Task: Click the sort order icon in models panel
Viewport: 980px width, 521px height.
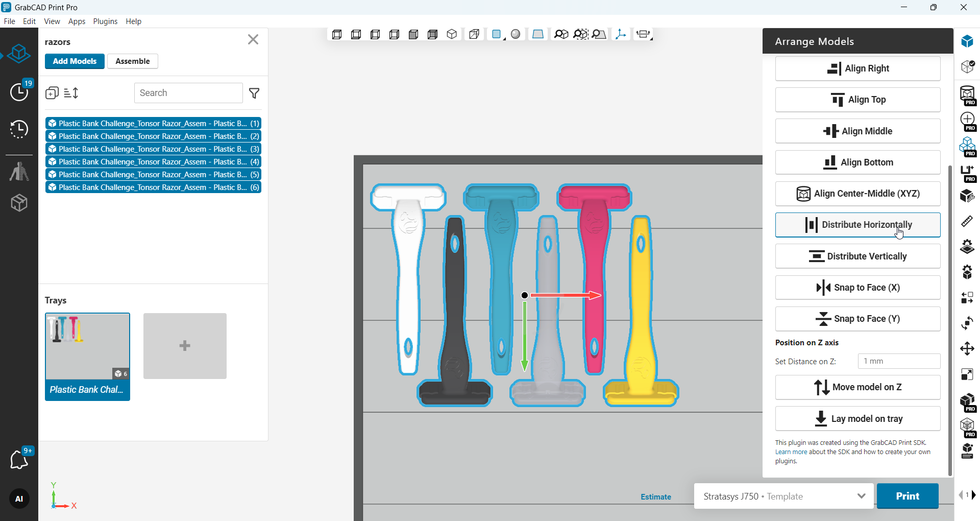Action: click(71, 93)
